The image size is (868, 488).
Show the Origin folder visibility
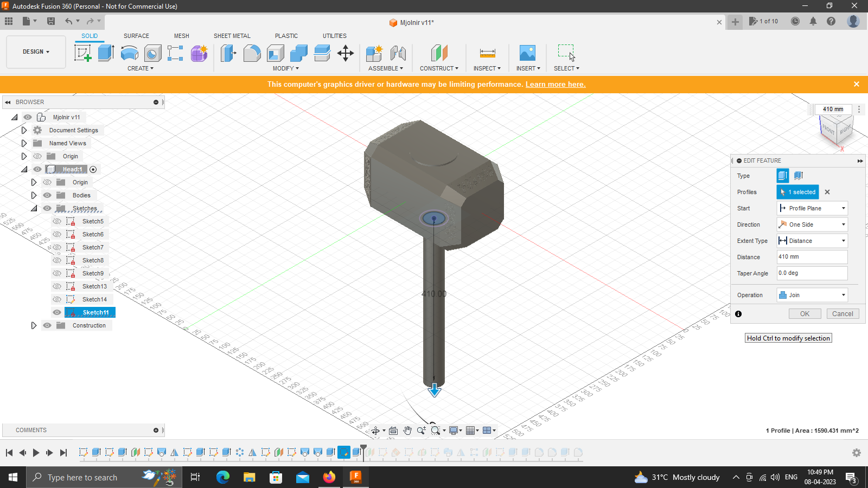pyautogui.click(x=37, y=156)
